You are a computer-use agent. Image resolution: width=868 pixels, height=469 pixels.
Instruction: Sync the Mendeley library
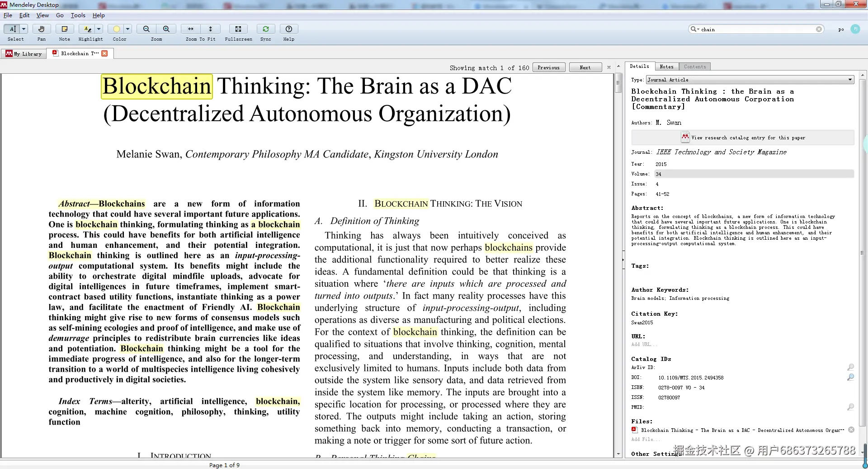pos(266,29)
